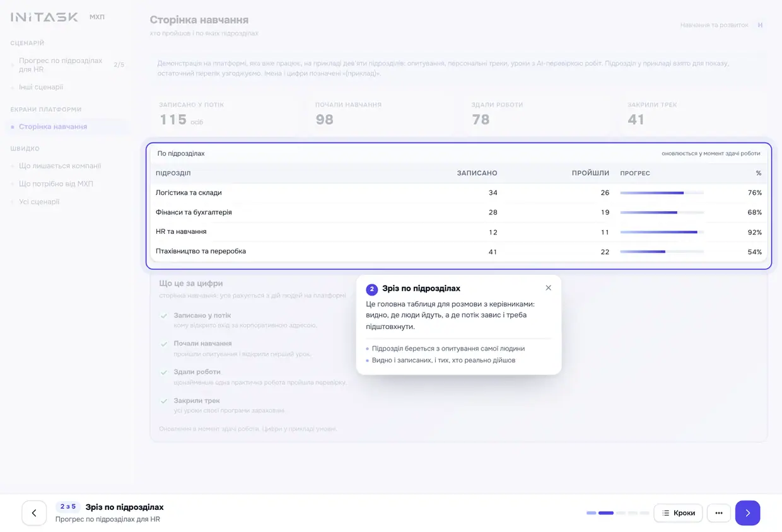The image size is (782, 532).
Task: Click the ПРОГРЕС column header
Action: tap(634, 173)
